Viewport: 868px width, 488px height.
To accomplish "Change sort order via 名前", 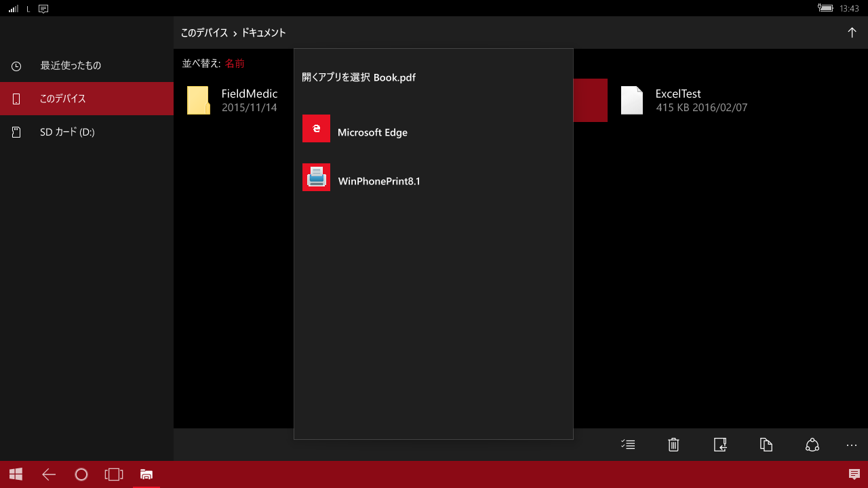I will click(x=235, y=63).
